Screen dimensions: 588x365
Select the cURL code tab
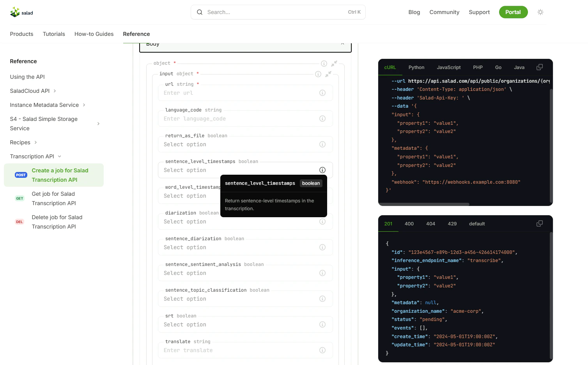(x=390, y=67)
